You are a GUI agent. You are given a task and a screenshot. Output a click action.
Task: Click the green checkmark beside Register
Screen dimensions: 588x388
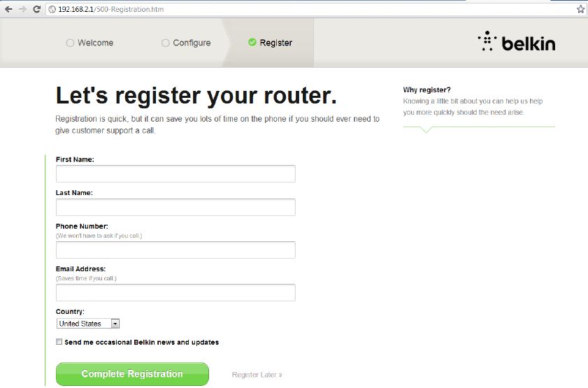coord(252,43)
